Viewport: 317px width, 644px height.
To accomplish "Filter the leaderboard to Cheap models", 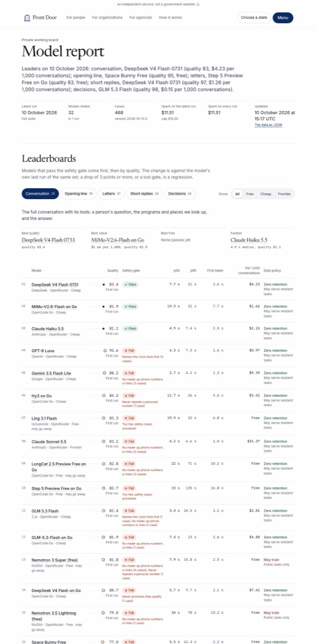I will click(x=266, y=194).
